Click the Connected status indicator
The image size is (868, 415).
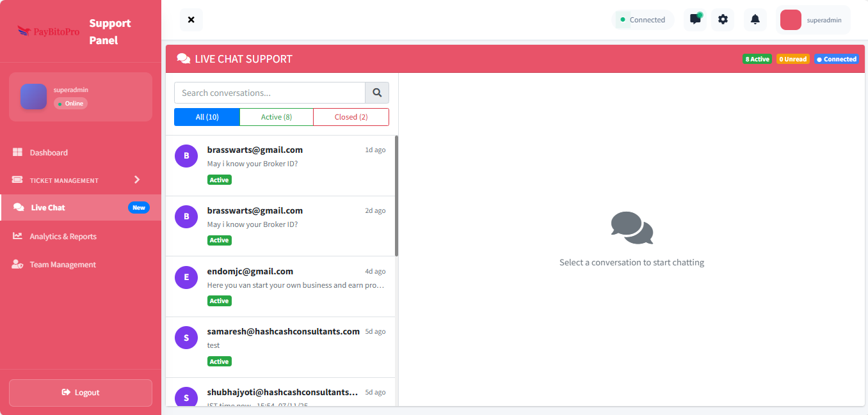pos(642,20)
